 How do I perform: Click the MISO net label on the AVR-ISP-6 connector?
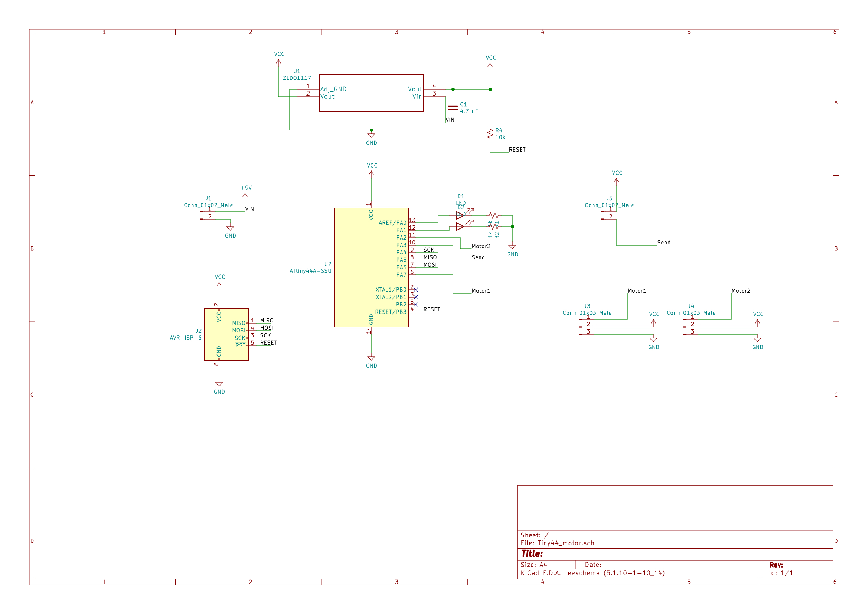[x=267, y=321]
